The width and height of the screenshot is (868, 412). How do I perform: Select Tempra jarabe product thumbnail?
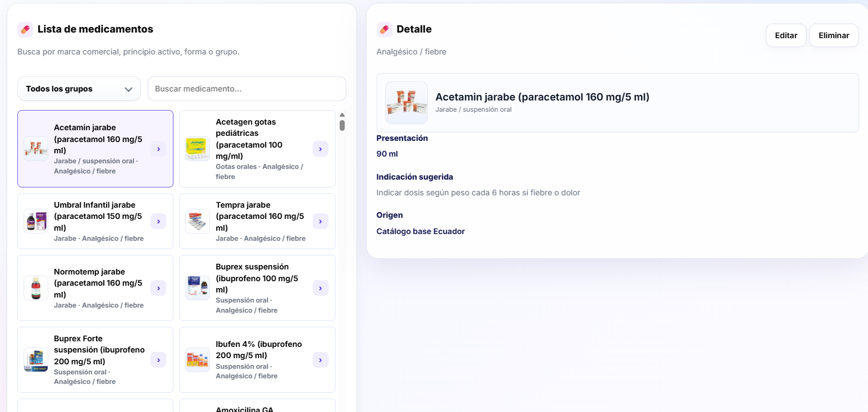click(198, 221)
